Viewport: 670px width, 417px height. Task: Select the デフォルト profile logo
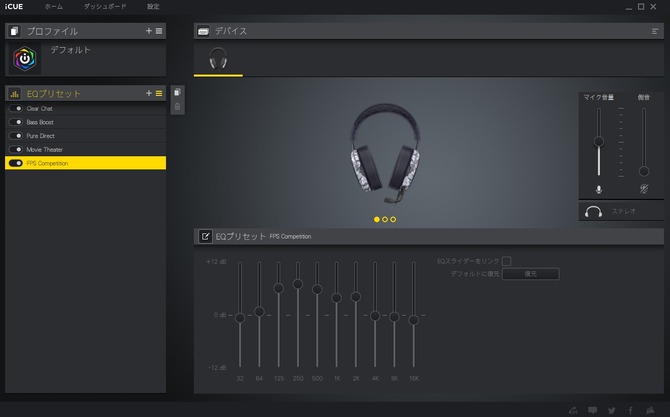[25, 58]
